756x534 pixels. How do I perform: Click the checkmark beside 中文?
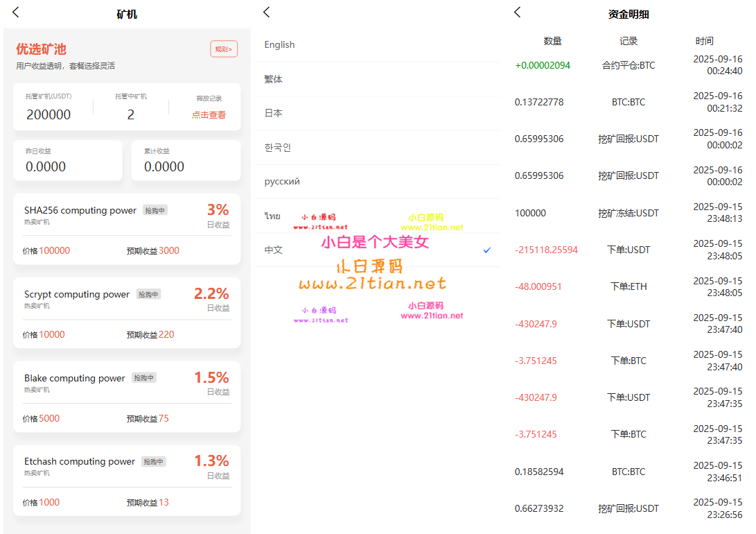click(487, 250)
